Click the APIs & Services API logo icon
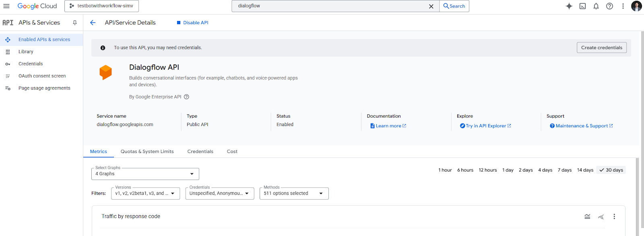The image size is (644, 236). [x=8, y=23]
